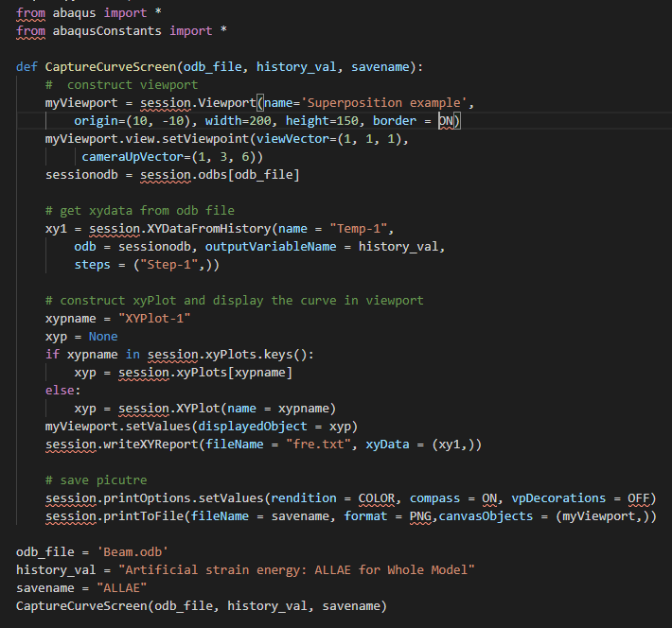This screenshot has height=628, width=672.
Task: Click the None keyword
Action: click(103, 336)
